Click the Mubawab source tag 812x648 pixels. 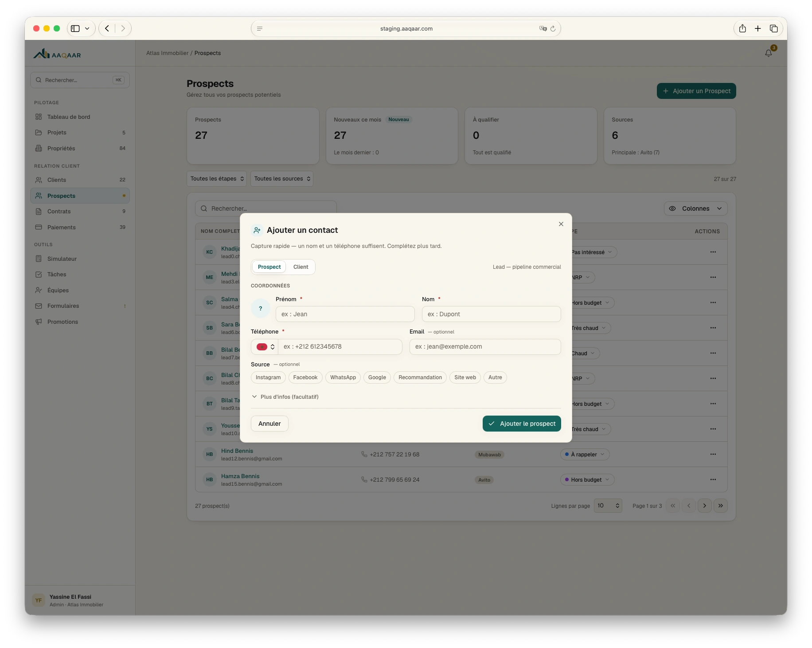tap(489, 455)
